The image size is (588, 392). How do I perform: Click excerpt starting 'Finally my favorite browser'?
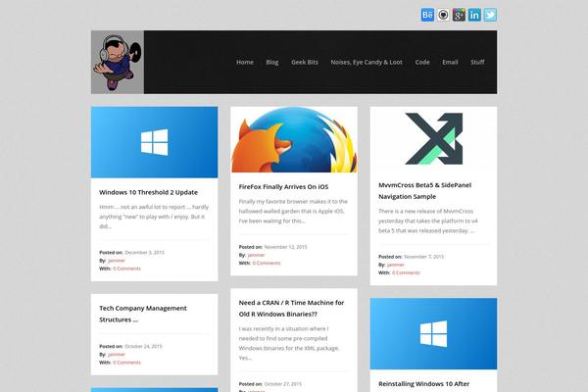(293, 212)
